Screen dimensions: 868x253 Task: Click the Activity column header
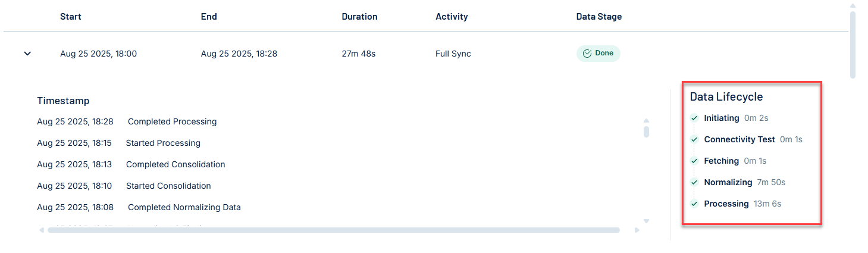pos(452,17)
